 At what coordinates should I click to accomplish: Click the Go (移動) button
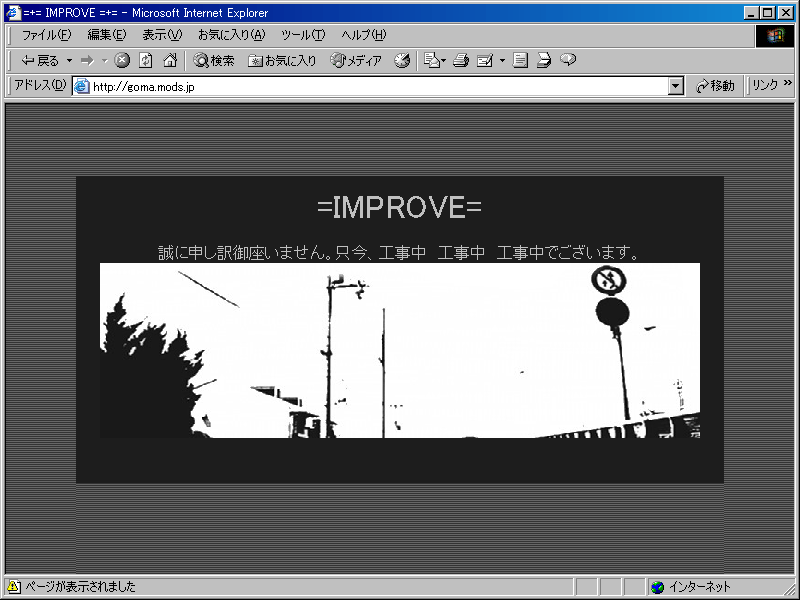coord(715,86)
